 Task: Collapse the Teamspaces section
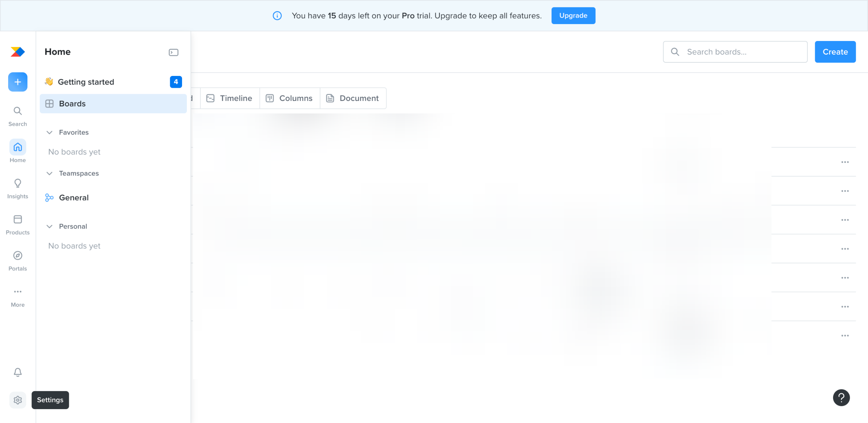point(49,174)
